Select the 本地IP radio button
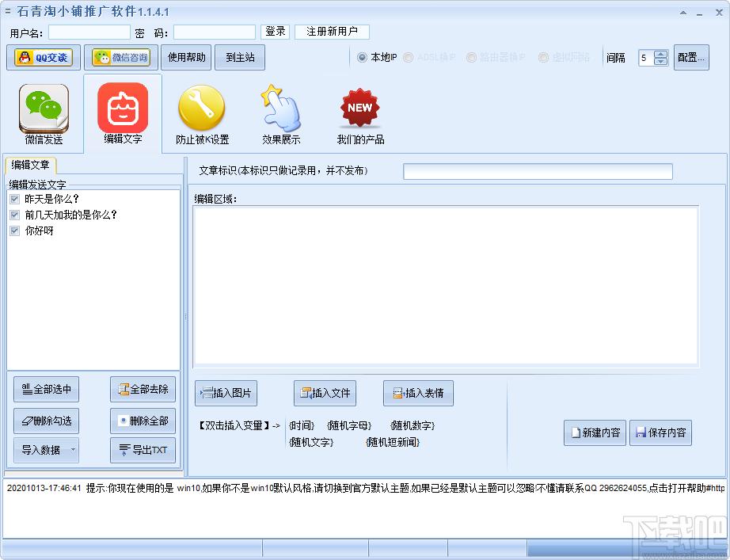The width and height of the screenshot is (730, 560). click(362, 57)
